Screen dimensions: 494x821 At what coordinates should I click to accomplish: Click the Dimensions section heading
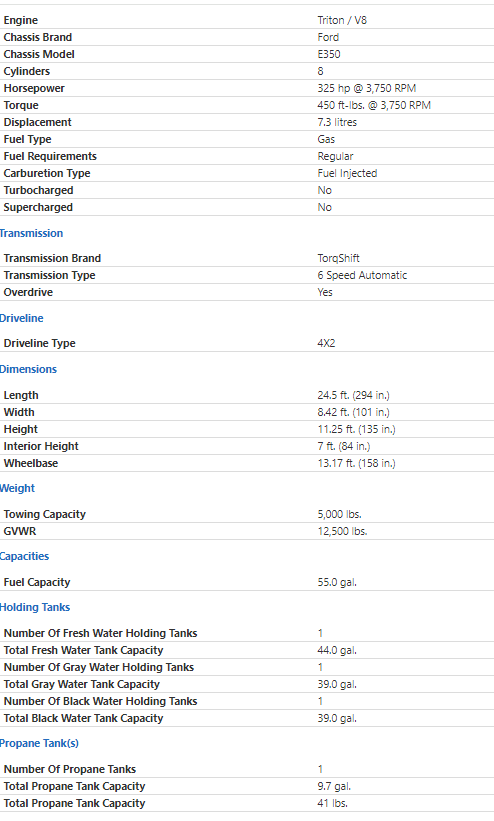pyautogui.click(x=28, y=369)
